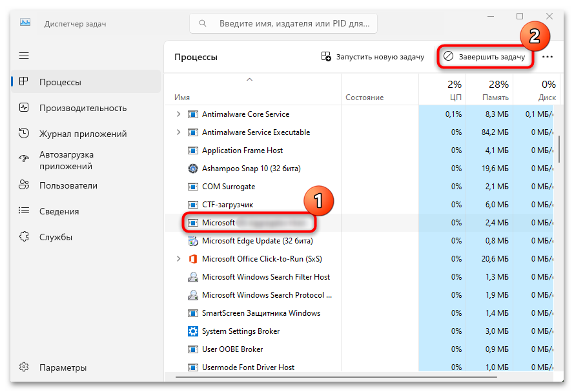
Task: Open Параметры settings page
Action: pos(86,367)
